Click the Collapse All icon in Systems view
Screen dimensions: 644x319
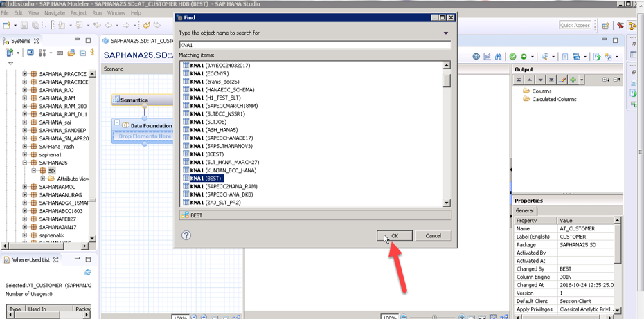click(83, 53)
